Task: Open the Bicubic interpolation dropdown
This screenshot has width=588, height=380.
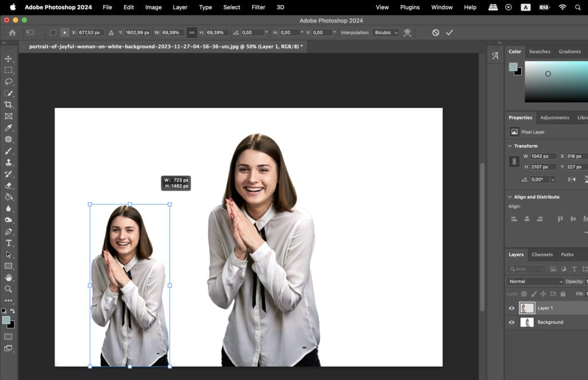Action: click(385, 32)
